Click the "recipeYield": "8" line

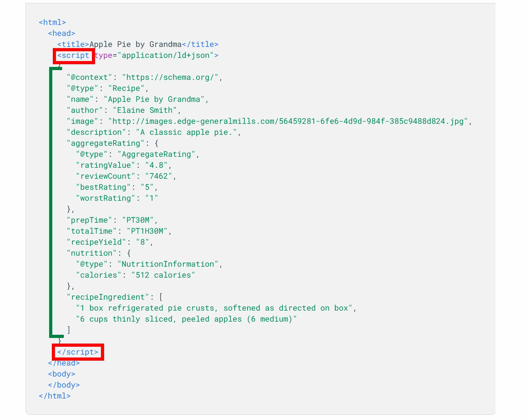point(110,243)
